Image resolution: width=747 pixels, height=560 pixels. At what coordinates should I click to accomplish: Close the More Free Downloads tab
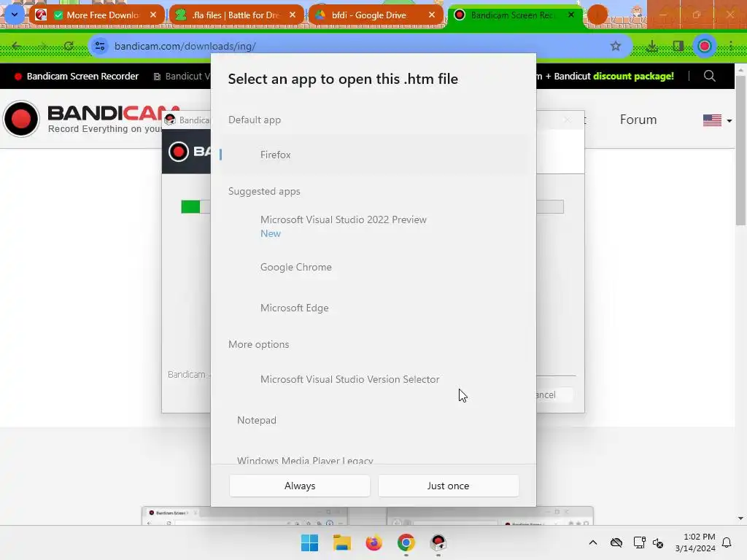[153, 15]
